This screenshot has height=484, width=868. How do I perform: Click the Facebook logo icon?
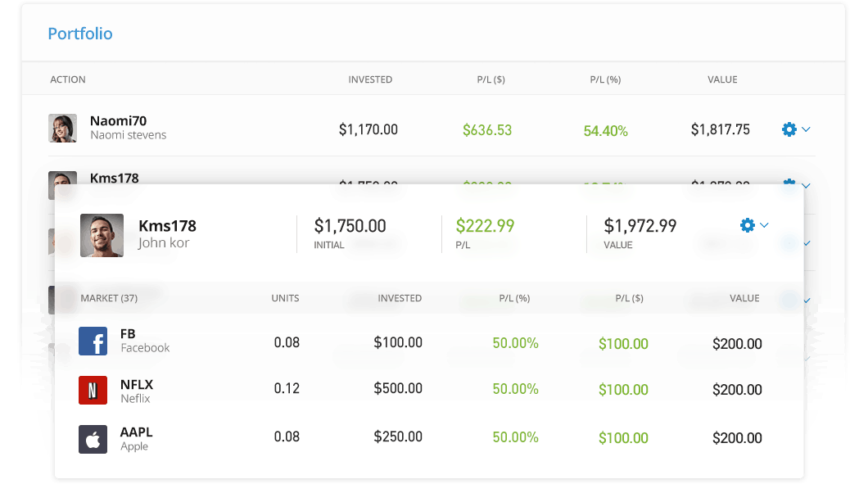coord(93,341)
